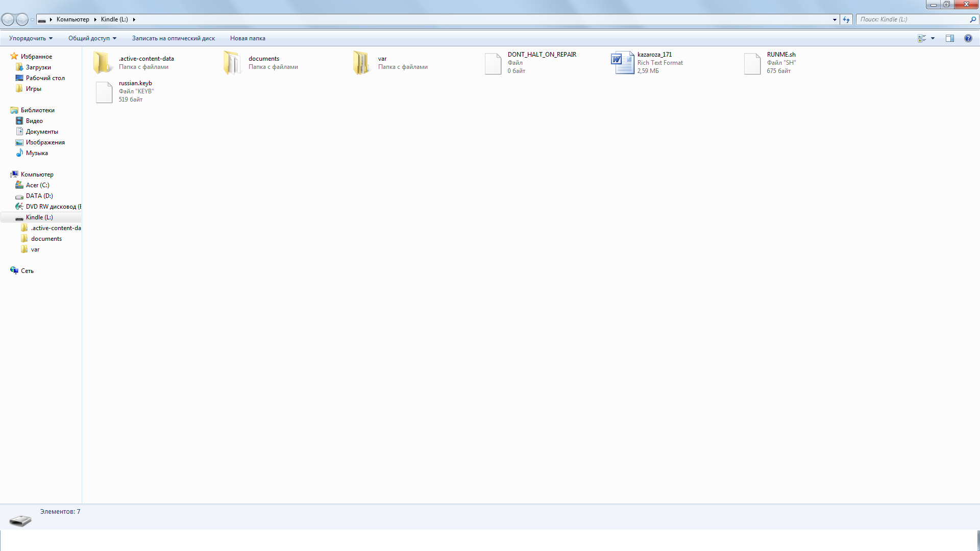Viewport: 980px width, 551px height.
Task: Click the RUNME.sh file name
Action: 781,55
